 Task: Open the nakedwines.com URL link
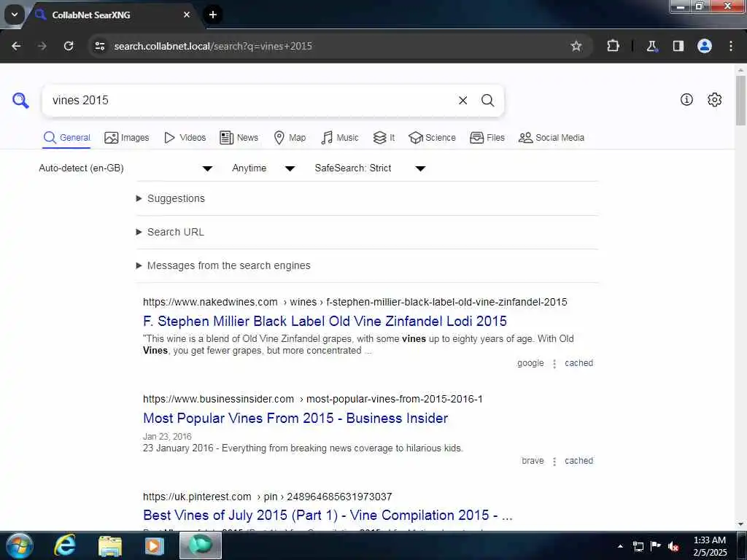coord(355,302)
